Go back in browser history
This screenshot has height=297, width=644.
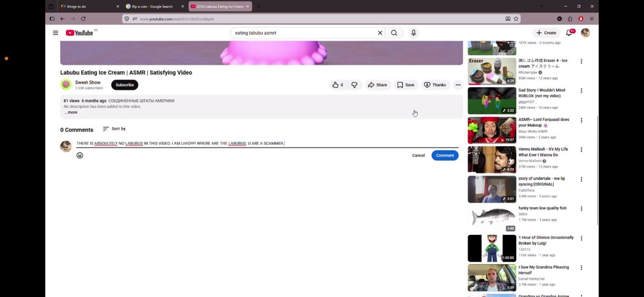click(x=62, y=18)
